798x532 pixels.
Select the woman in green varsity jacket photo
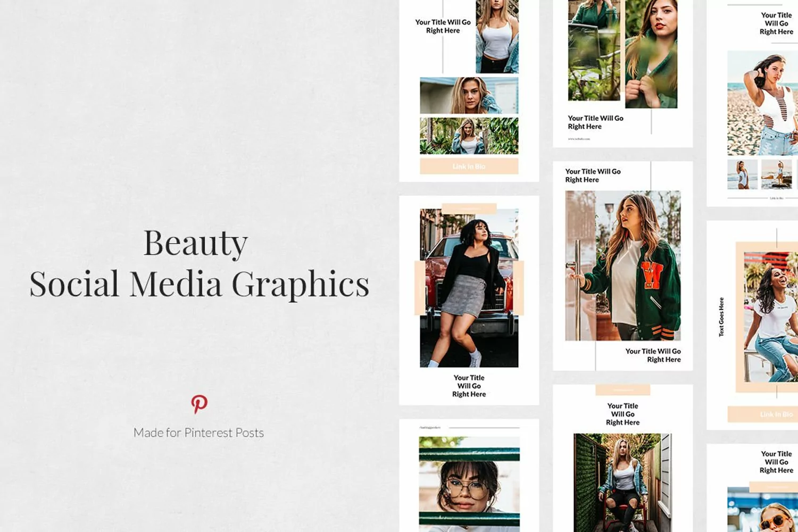coord(622,266)
